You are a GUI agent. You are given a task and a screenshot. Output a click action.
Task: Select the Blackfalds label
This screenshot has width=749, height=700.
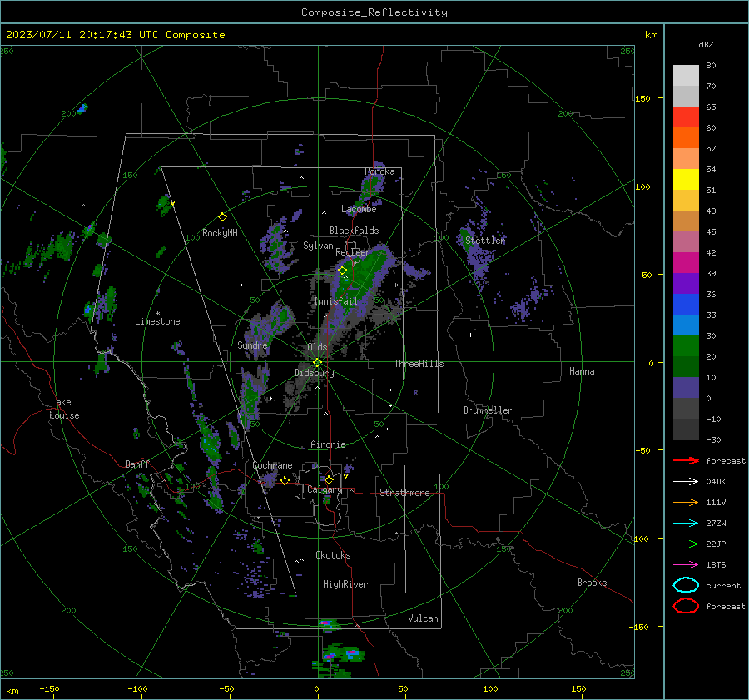pyautogui.click(x=354, y=231)
